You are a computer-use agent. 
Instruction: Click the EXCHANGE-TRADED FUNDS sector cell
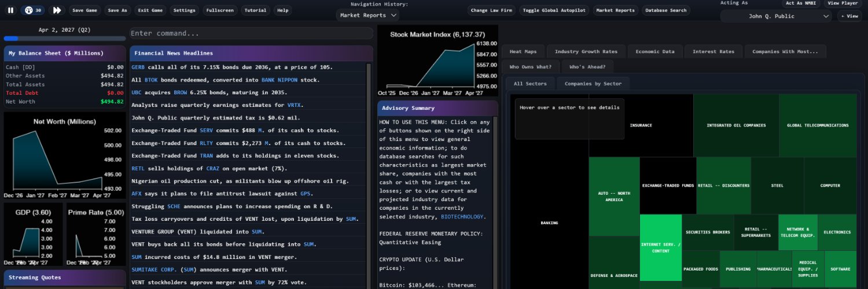coord(668,186)
